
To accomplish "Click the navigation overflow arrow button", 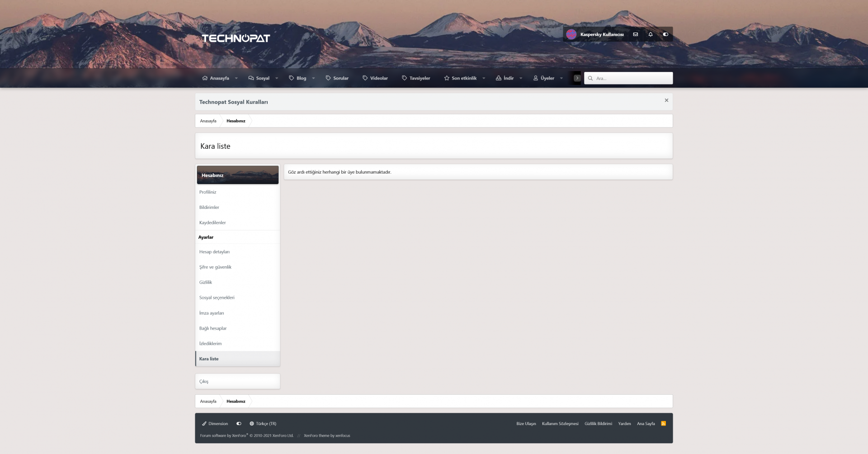I will [x=577, y=78].
